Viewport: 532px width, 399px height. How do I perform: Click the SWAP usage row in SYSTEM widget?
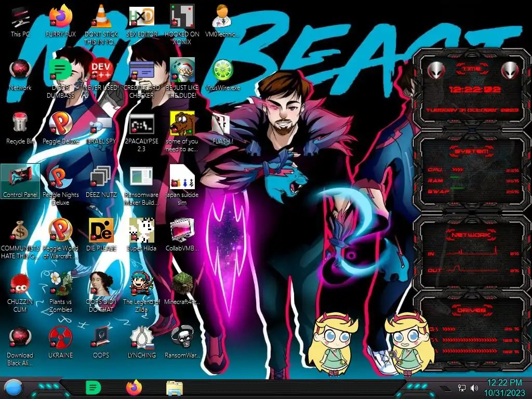(x=473, y=191)
